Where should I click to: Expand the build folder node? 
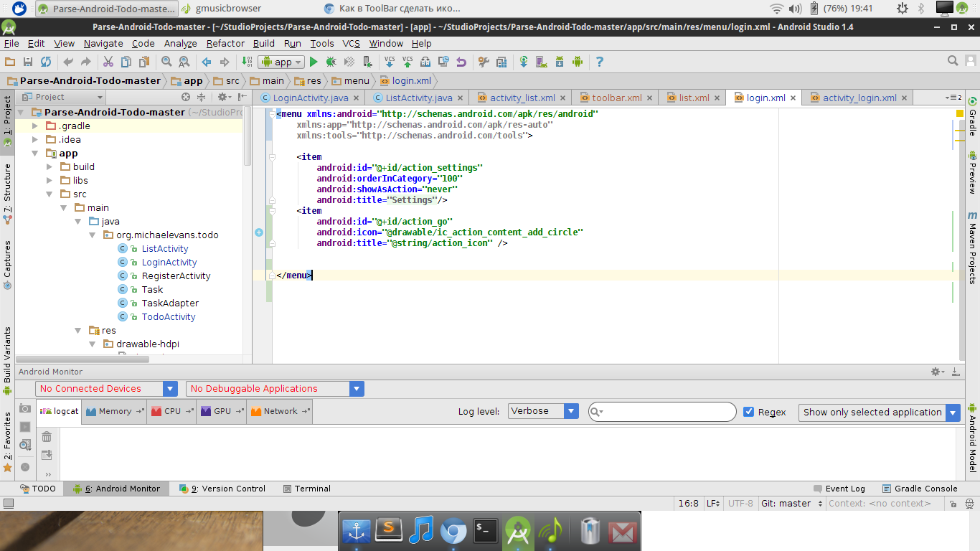50,166
